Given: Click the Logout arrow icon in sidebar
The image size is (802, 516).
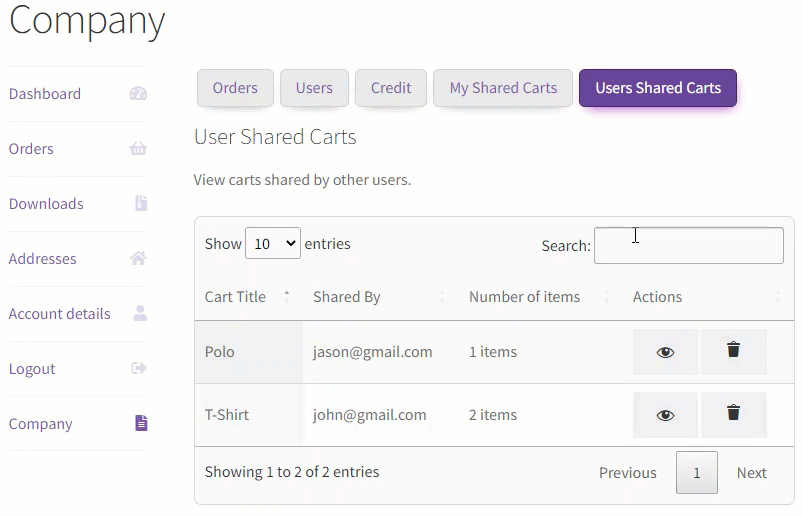Looking at the screenshot, I should tap(139, 368).
